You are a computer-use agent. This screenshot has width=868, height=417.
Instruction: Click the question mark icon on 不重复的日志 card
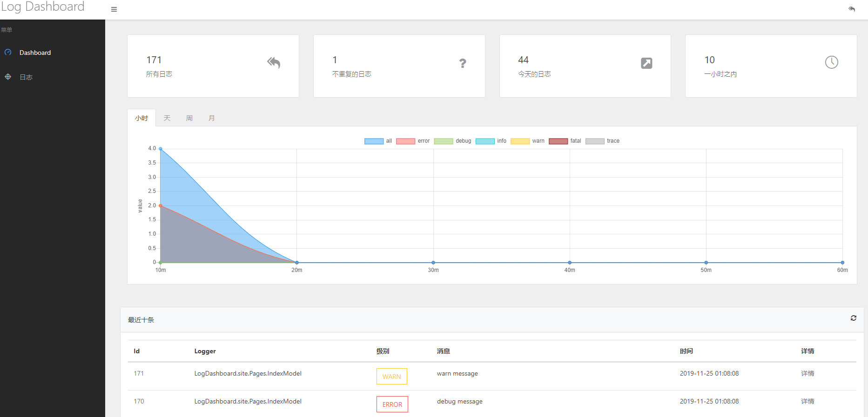463,63
